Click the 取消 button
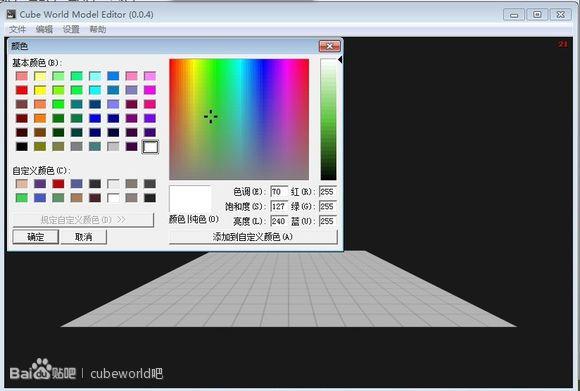 [84, 237]
